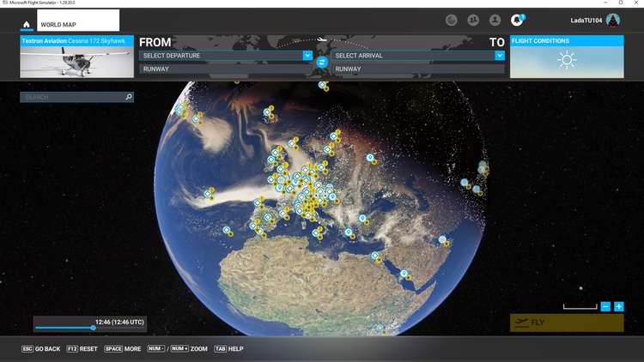Click Zoom hint in bottom bar

tap(178, 349)
